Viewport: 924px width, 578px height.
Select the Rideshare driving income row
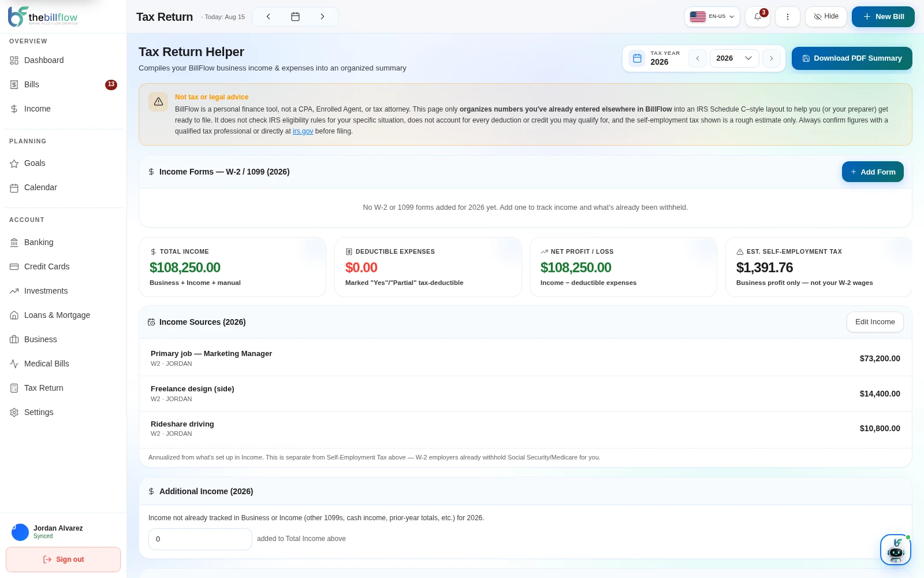click(x=525, y=429)
